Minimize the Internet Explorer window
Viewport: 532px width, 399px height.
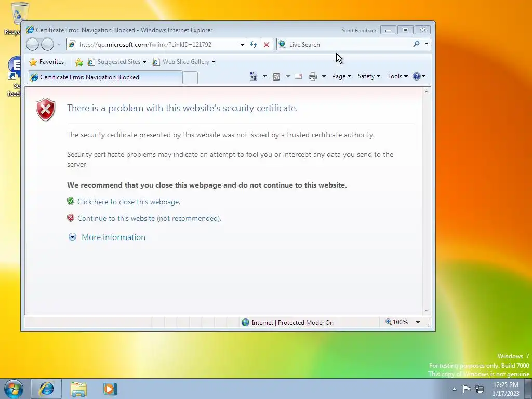point(388,30)
